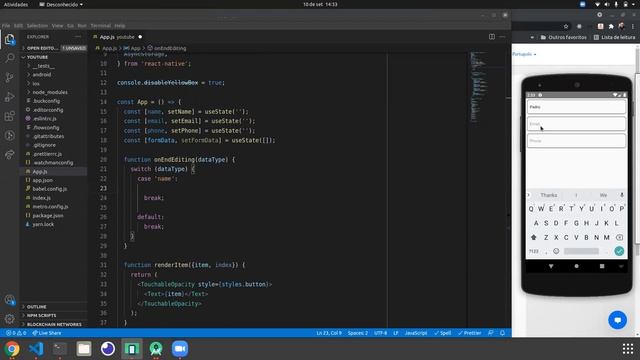Click the Email input field on phone

point(576,124)
